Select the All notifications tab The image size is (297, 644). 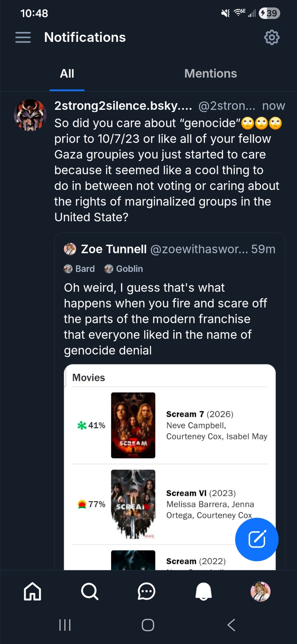pyautogui.click(x=67, y=73)
